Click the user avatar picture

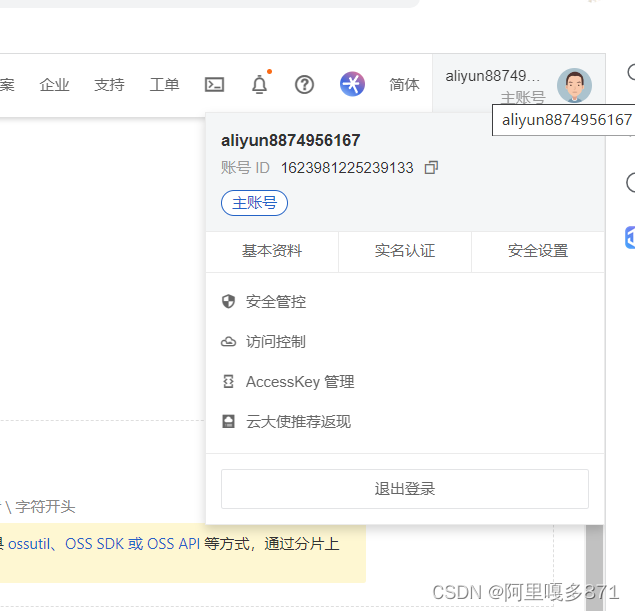574,85
